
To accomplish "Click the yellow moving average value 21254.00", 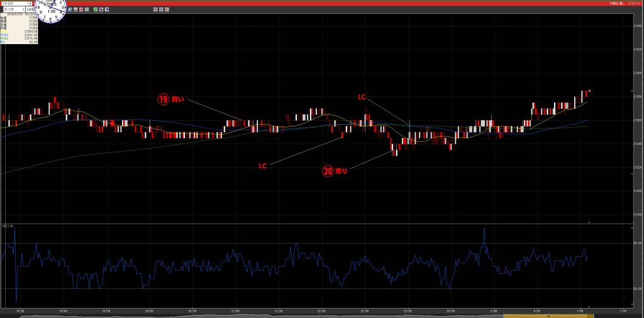I will click(x=31, y=31).
